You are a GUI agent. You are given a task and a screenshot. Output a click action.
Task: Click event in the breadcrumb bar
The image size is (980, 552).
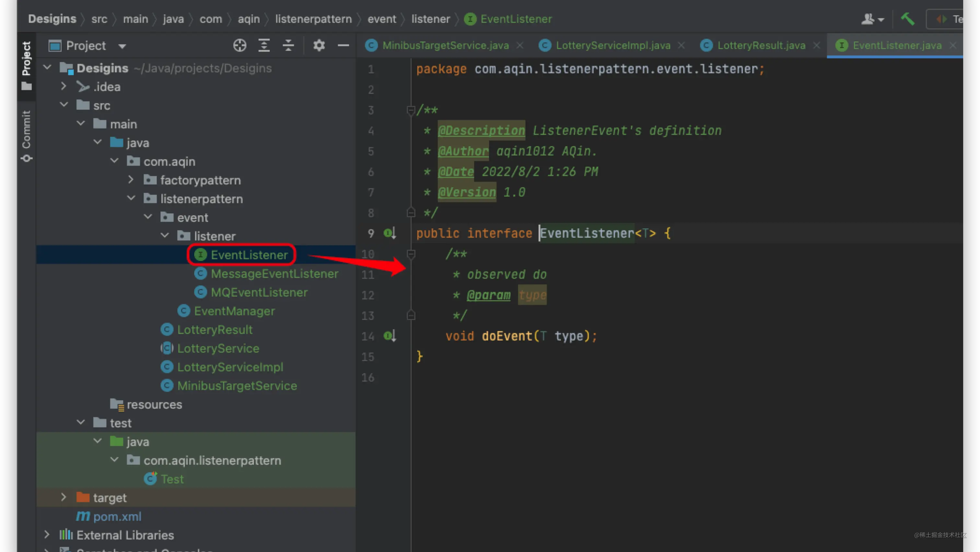[x=381, y=19]
